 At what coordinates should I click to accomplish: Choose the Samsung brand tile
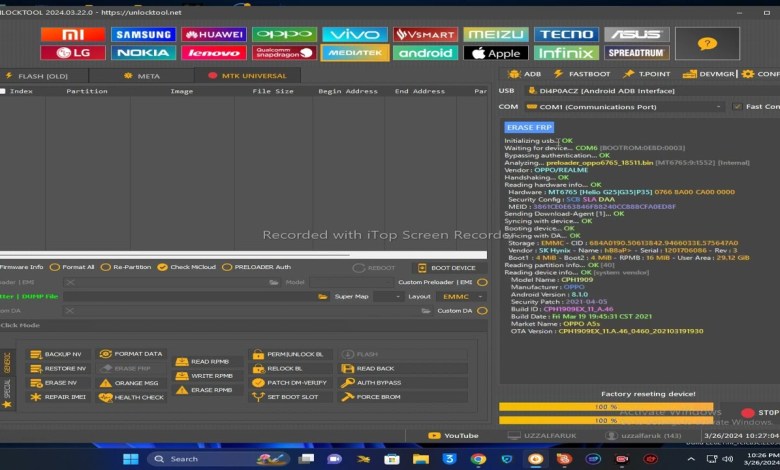(143, 34)
